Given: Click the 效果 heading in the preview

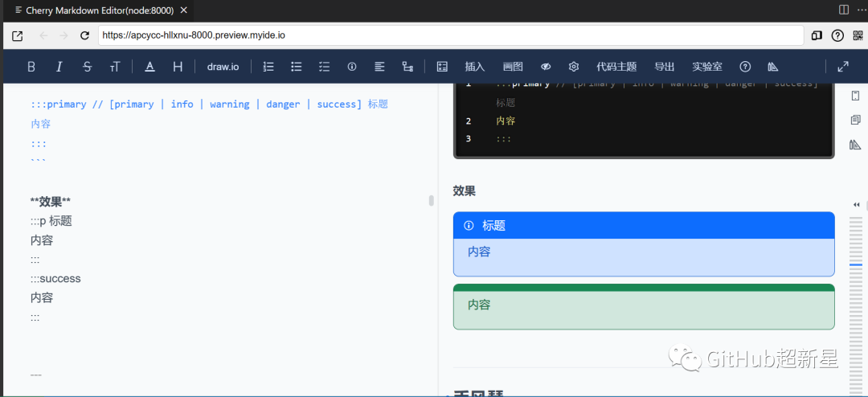Looking at the screenshot, I should [x=465, y=191].
